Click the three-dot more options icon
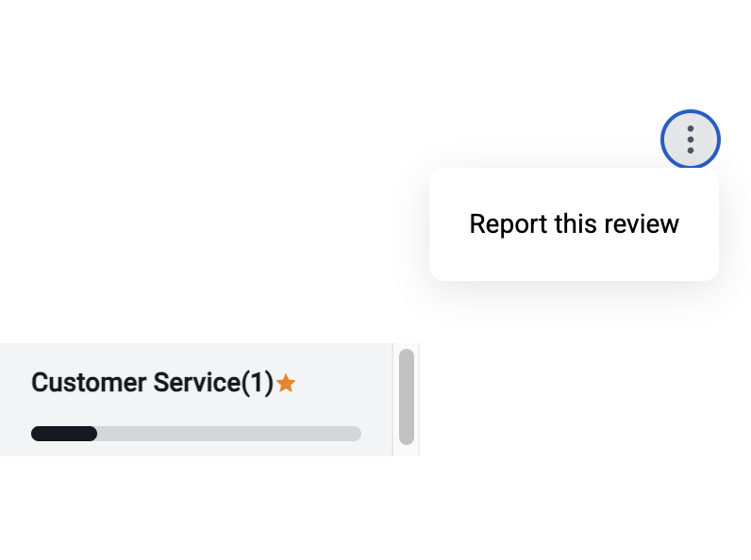This screenshot has width=751, height=560. pos(691,140)
